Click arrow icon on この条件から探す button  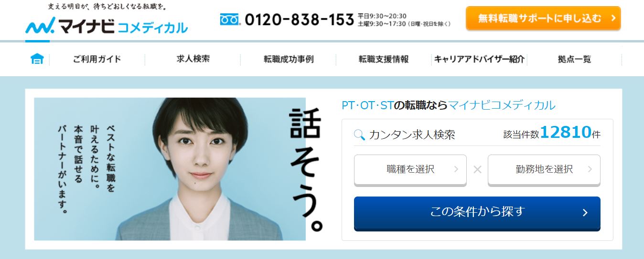(x=585, y=213)
